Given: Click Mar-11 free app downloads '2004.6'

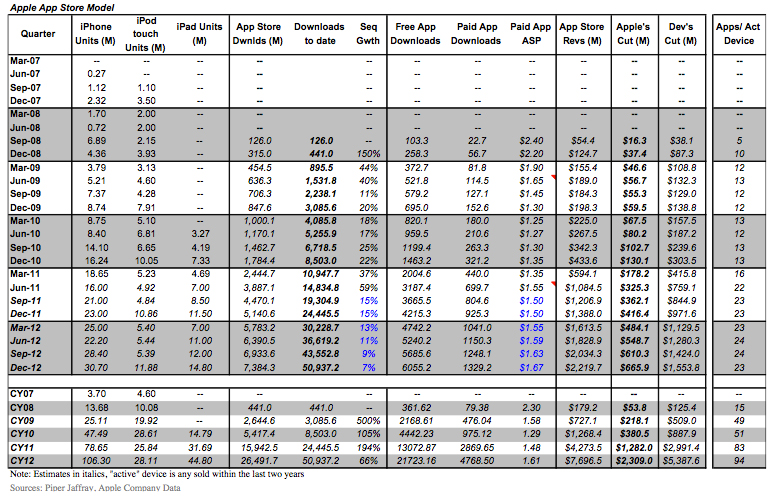Looking at the screenshot, I should [x=416, y=274].
